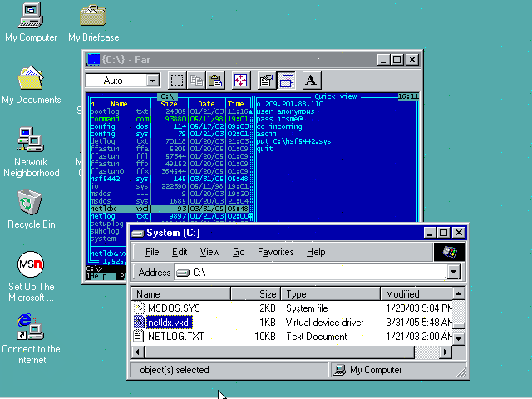Sort by the Modified column header
This screenshot has width=532, height=399.
tap(416, 293)
